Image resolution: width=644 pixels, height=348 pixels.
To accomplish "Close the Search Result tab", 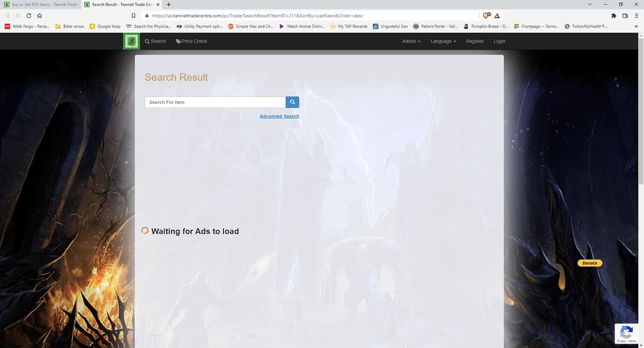I will pos(158,5).
